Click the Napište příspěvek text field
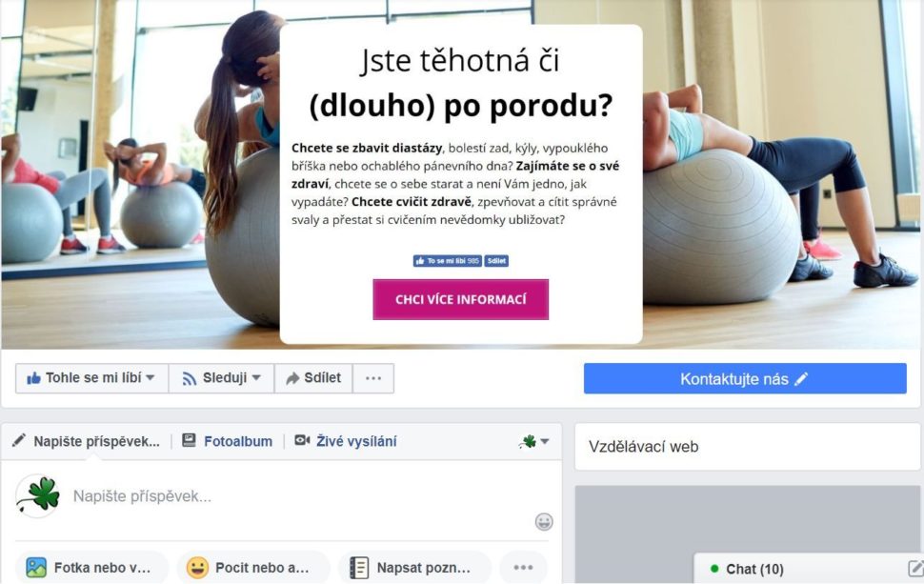The image size is (924, 584). click(x=300, y=496)
